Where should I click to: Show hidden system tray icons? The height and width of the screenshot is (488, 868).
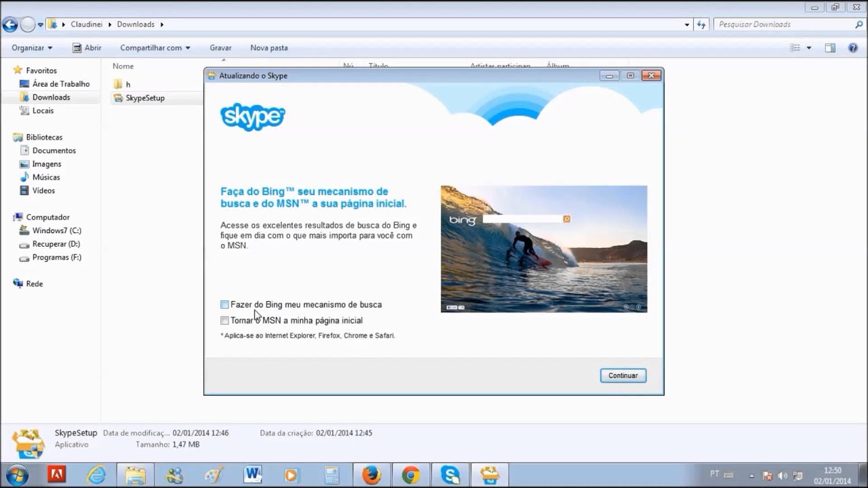[x=752, y=475]
